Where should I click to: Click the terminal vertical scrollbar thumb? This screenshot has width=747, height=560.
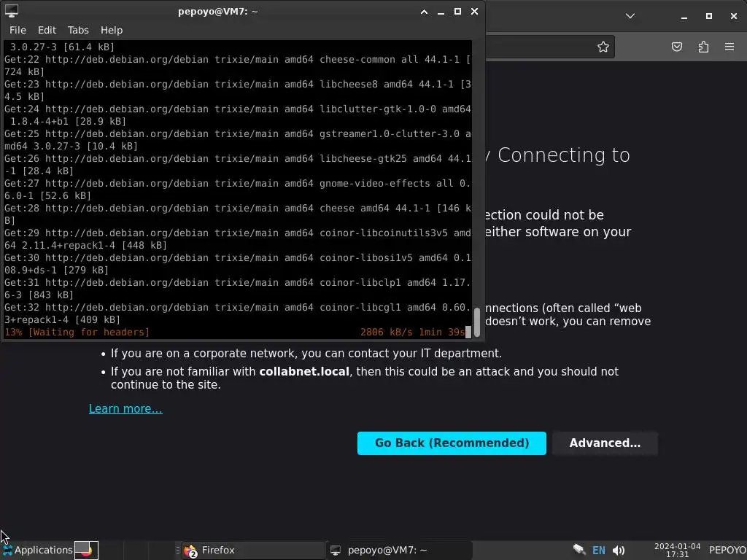click(477, 323)
